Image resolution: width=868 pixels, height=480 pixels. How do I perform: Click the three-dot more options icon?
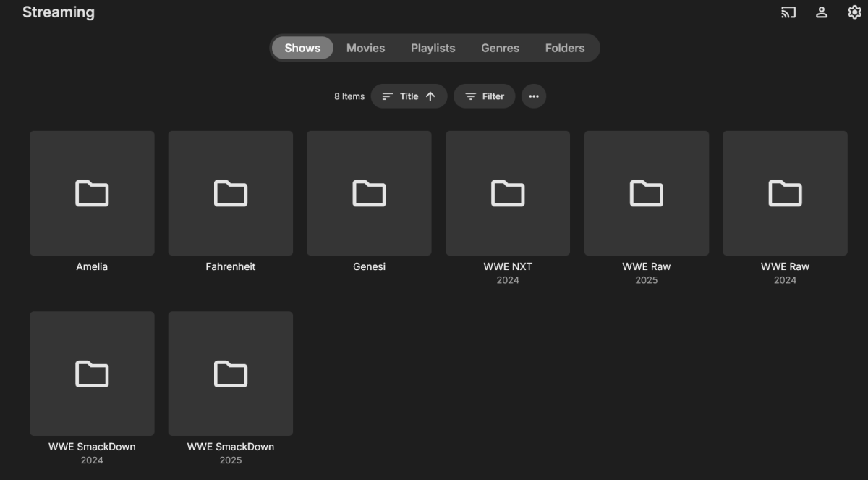click(534, 96)
